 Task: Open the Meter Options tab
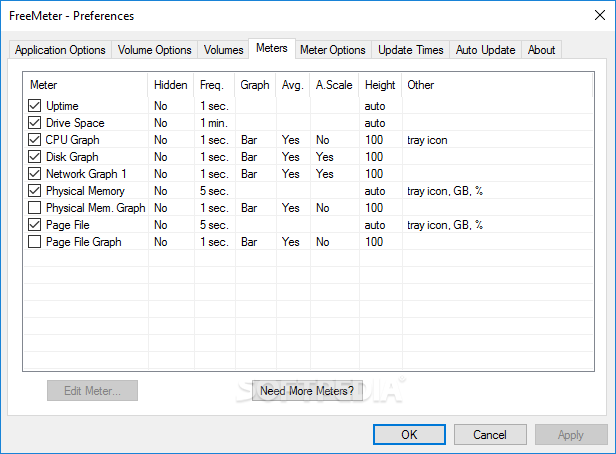[333, 50]
